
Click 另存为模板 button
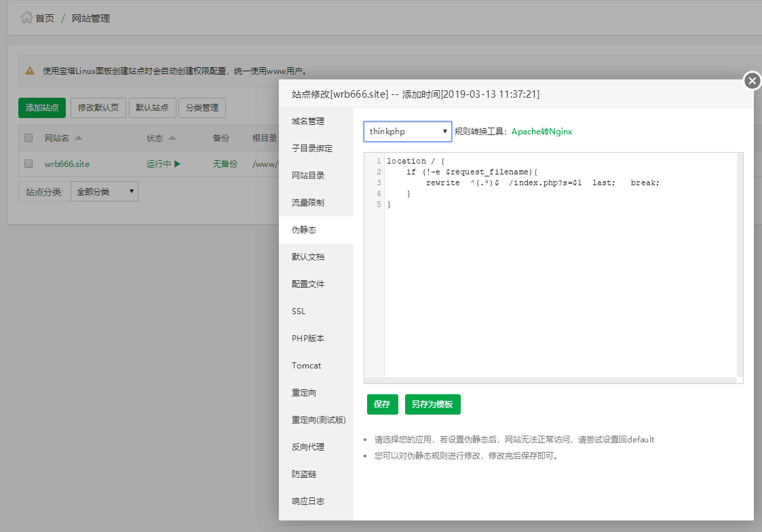point(432,404)
